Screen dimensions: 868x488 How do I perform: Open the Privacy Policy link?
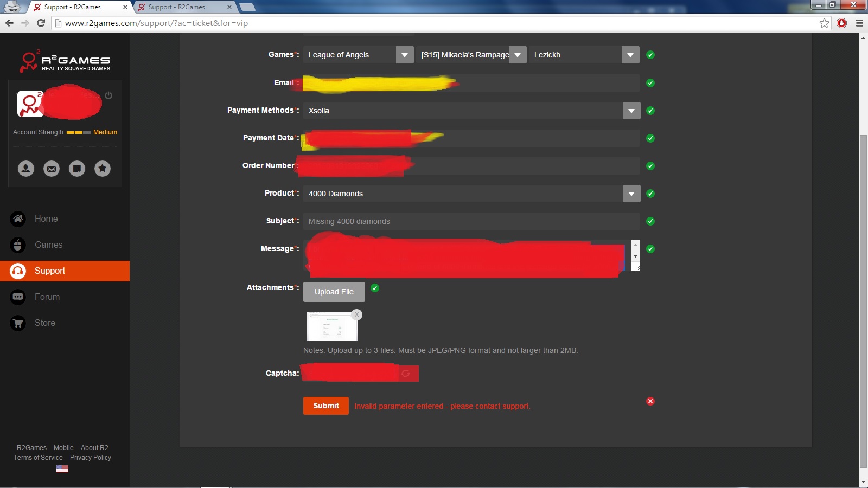[91, 458]
